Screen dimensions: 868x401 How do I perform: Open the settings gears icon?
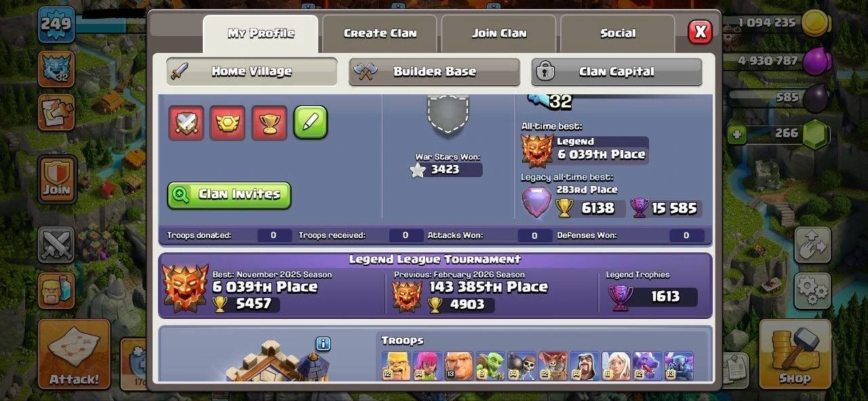pyautogui.click(x=812, y=291)
